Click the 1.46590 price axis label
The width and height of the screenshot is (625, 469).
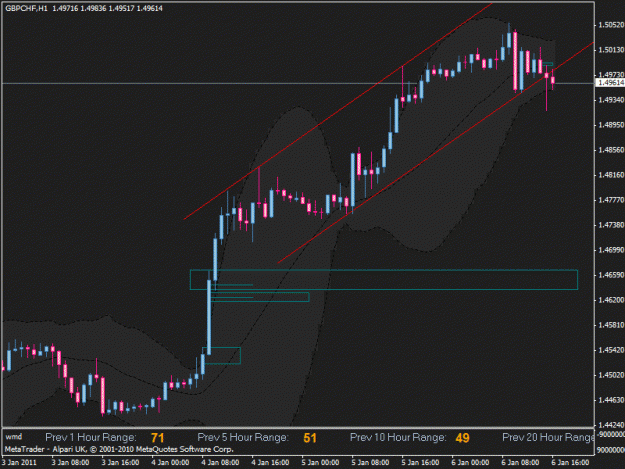point(611,275)
